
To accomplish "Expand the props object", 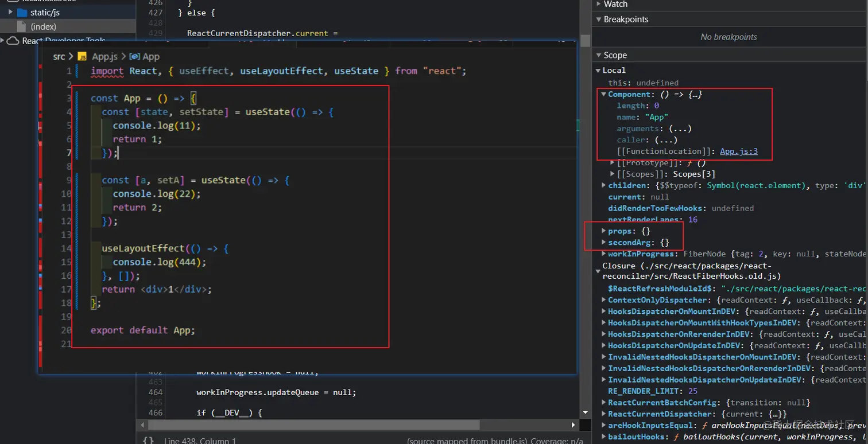I will point(603,231).
